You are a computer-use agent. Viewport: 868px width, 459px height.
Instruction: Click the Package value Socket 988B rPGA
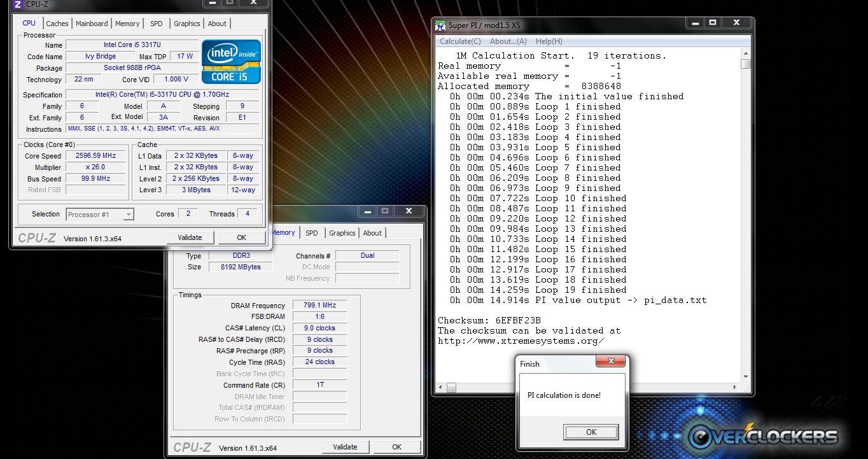coord(132,67)
